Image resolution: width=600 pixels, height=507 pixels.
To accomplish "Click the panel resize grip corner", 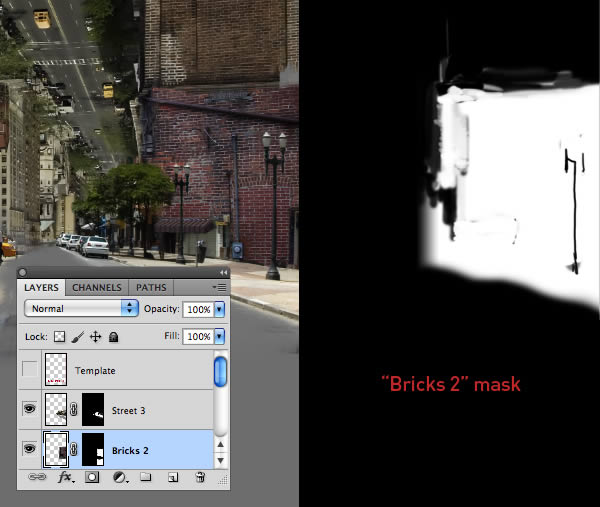I will point(223,480).
